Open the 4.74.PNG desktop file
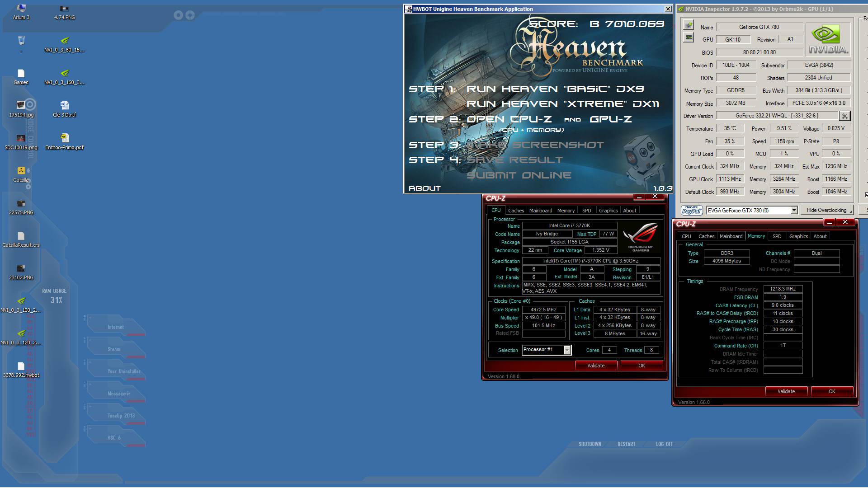 point(65,12)
